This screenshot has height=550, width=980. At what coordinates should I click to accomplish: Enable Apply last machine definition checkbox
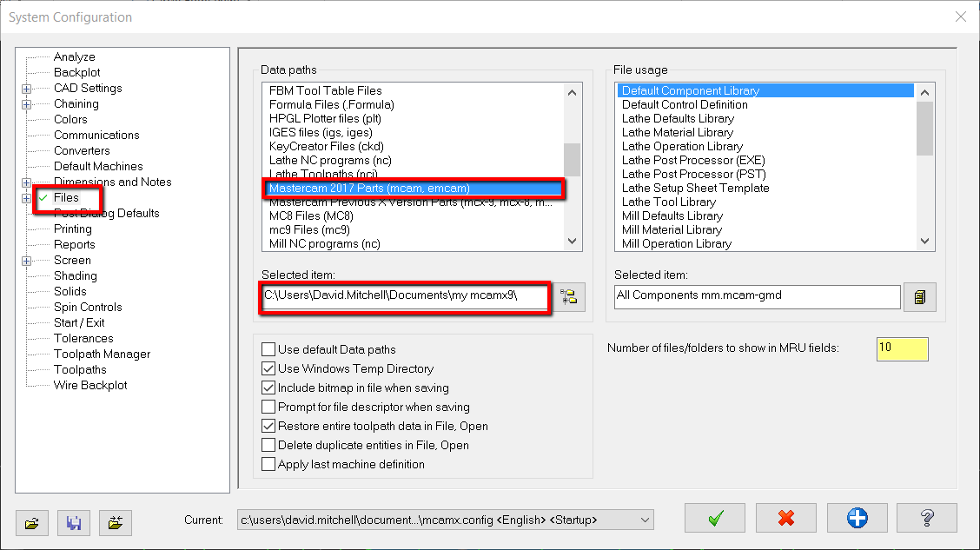click(268, 464)
